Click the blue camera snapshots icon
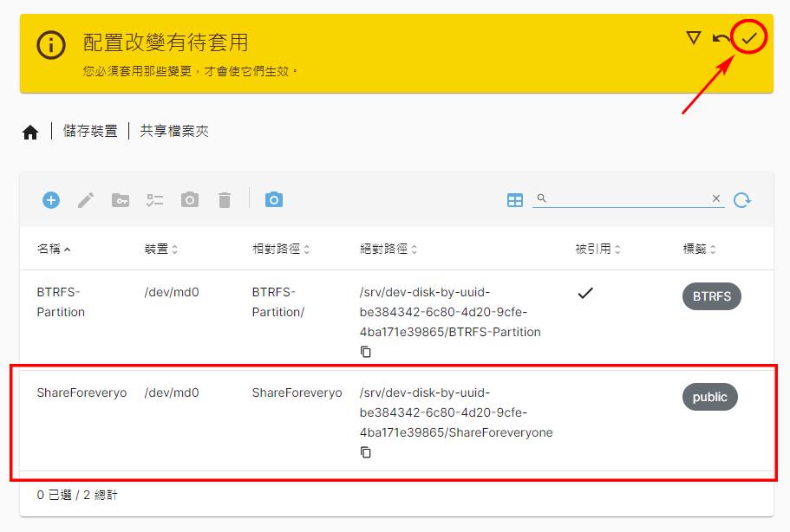 click(x=273, y=200)
